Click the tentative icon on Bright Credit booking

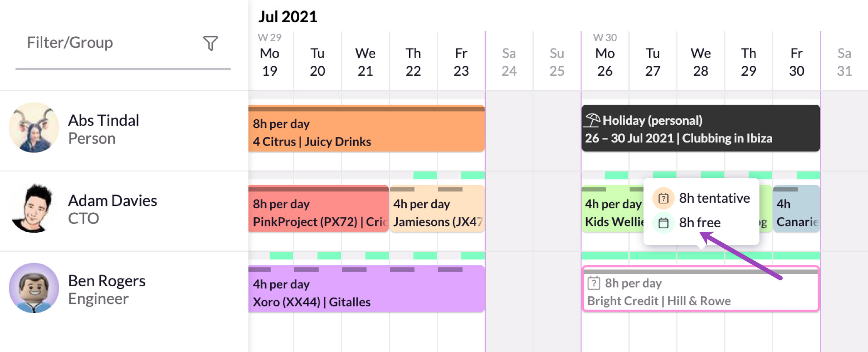click(x=593, y=283)
